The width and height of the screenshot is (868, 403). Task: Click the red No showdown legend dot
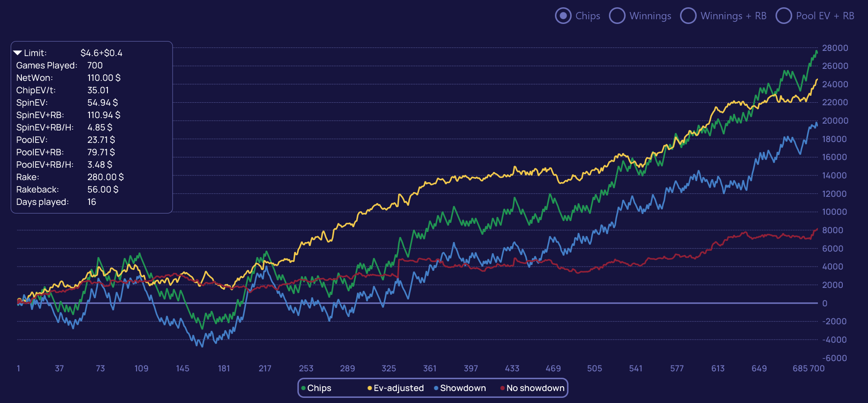[502, 388]
